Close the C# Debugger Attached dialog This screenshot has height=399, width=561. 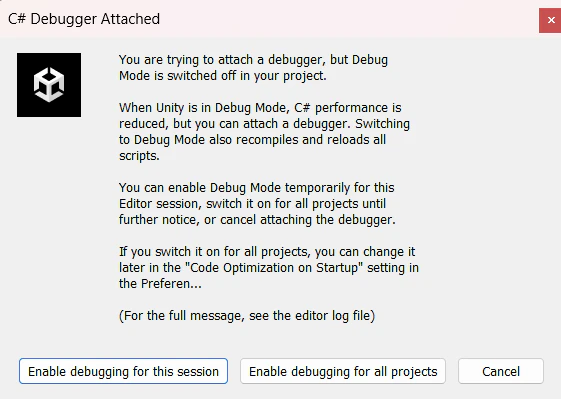pos(551,20)
